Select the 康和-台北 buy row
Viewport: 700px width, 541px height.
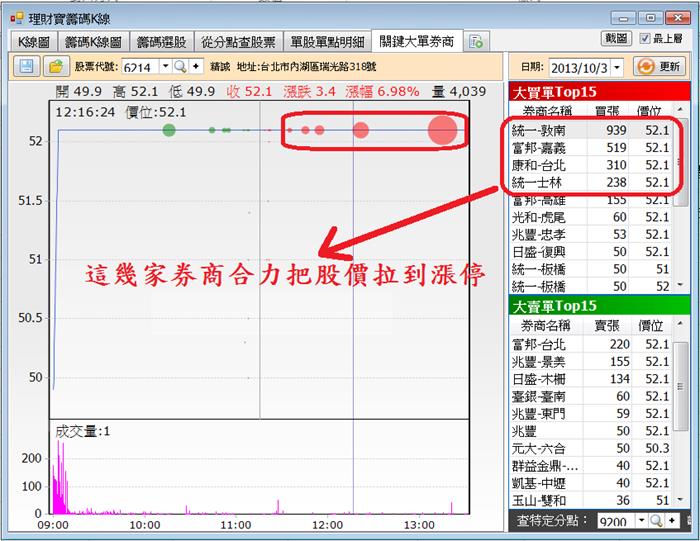[x=591, y=165]
